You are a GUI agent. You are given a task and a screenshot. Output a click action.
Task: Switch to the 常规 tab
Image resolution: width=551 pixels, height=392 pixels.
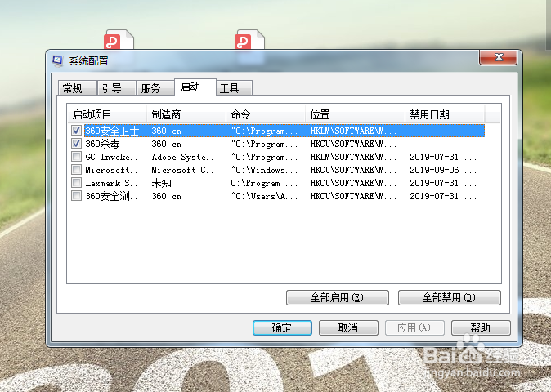pyautogui.click(x=78, y=88)
